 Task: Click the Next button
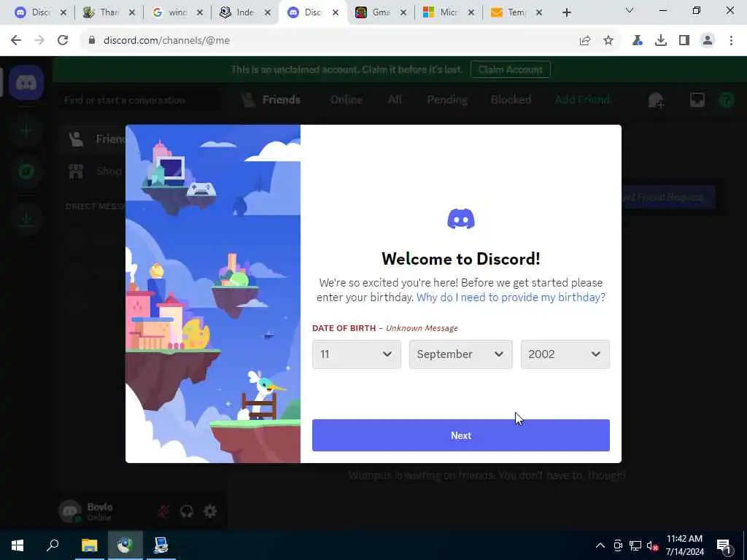pyautogui.click(x=461, y=435)
